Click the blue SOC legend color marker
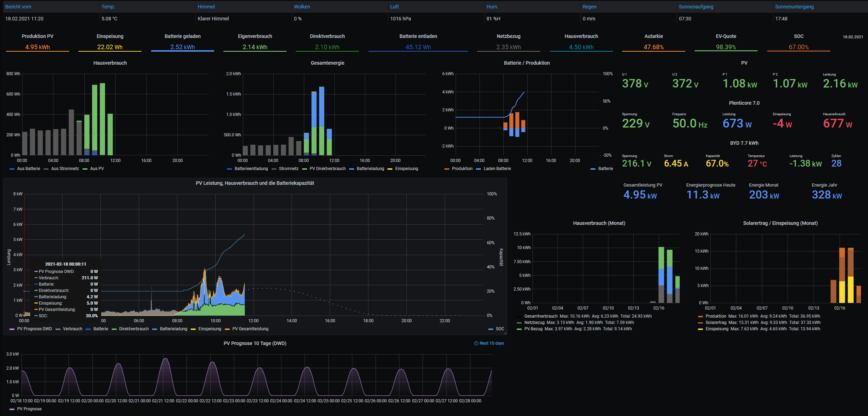The image size is (868, 416). coord(491,329)
